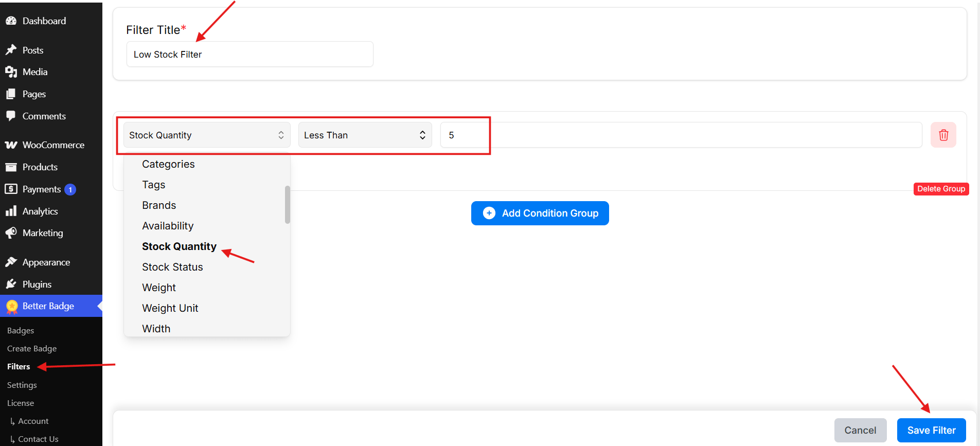The width and height of the screenshot is (980, 446).
Task: Go to the Create Badge submenu link
Action: point(32,348)
